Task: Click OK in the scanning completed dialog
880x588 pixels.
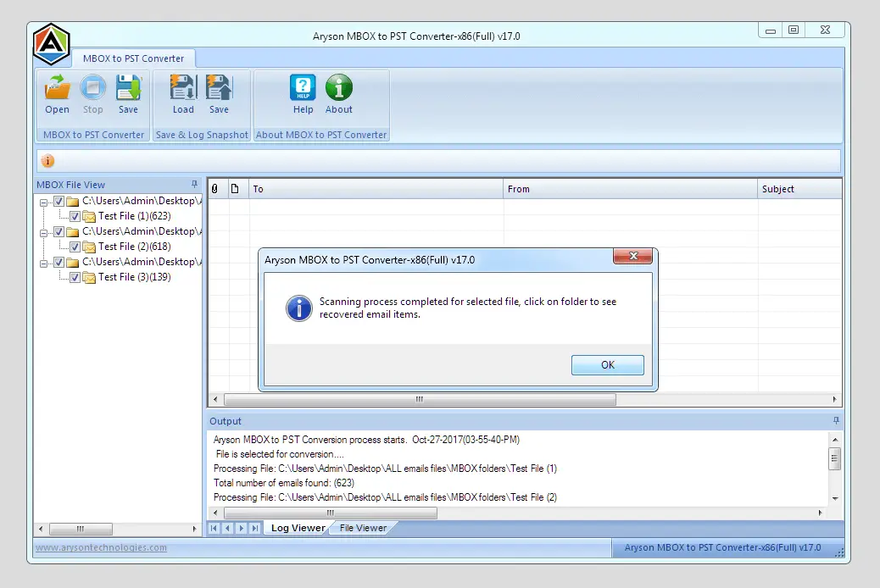Action: point(608,364)
